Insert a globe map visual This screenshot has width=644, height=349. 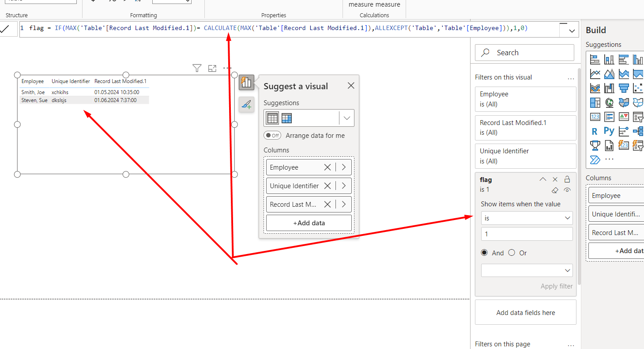(x=609, y=102)
